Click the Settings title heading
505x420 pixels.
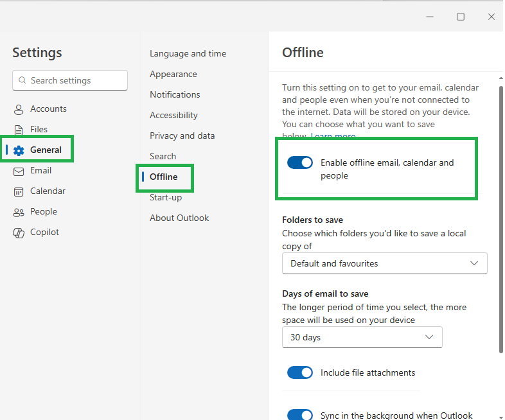pos(37,53)
